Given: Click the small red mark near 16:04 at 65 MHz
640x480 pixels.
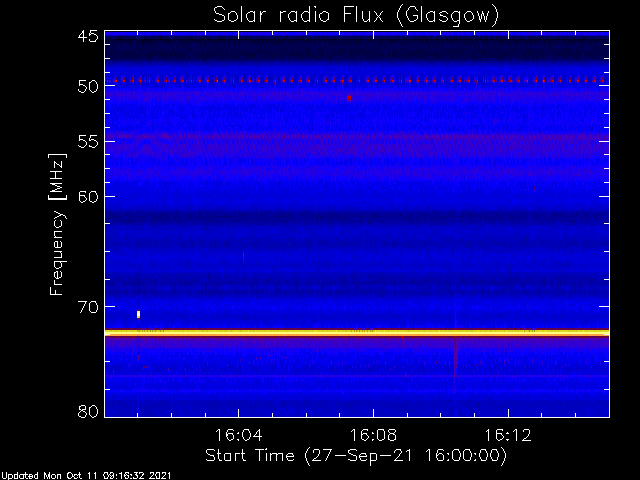Looking at the screenshot, I should tap(244, 256).
